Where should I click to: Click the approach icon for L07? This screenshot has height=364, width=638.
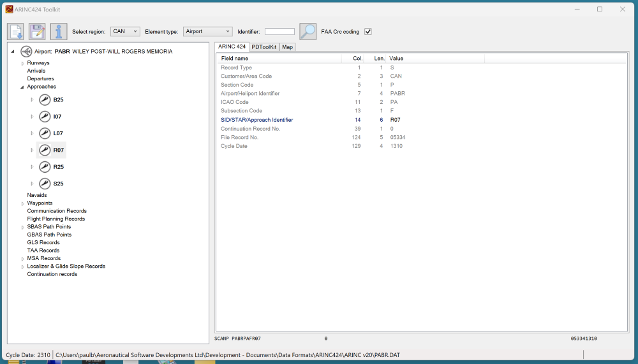tap(45, 133)
